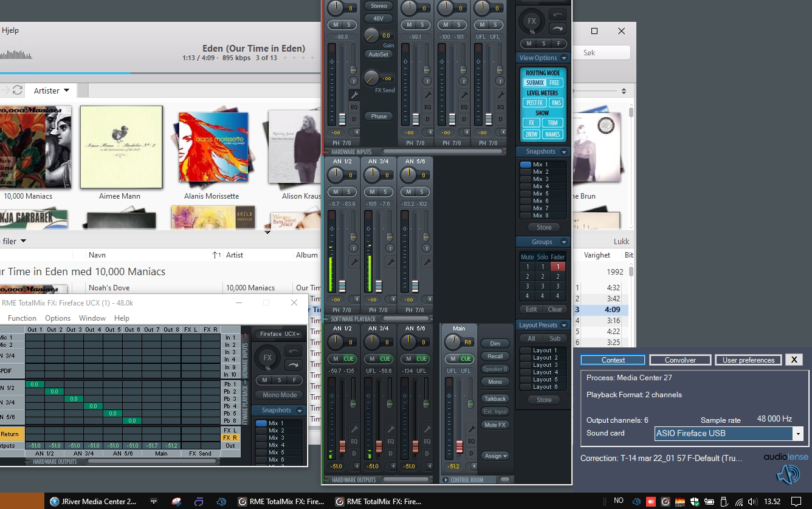Click the undo arrow in matrix window

(x=294, y=351)
